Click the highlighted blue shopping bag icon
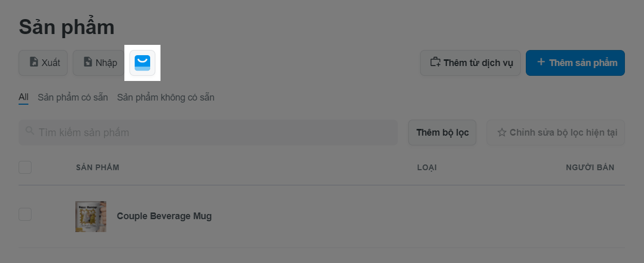Viewport: 644px width, 263px height. point(142,63)
